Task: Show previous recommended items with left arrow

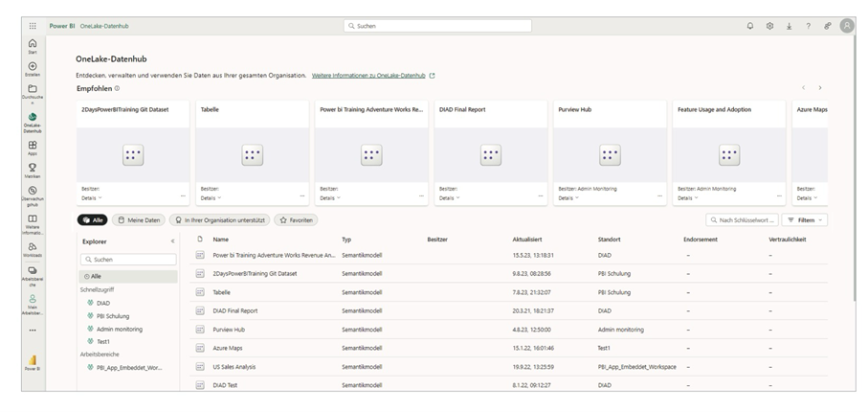Action: 803,87
